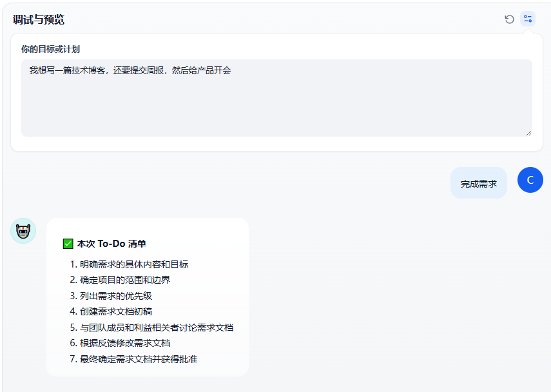Viewport: 551px width, 392px height.
Task: Toggle the variables settings panel icon
Action: [x=528, y=19]
